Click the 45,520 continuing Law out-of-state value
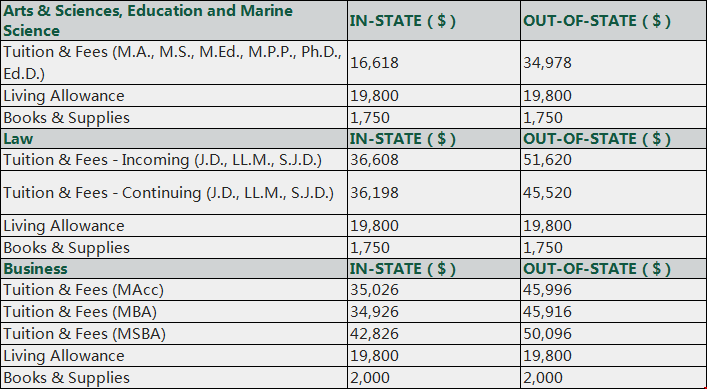 tap(547, 193)
